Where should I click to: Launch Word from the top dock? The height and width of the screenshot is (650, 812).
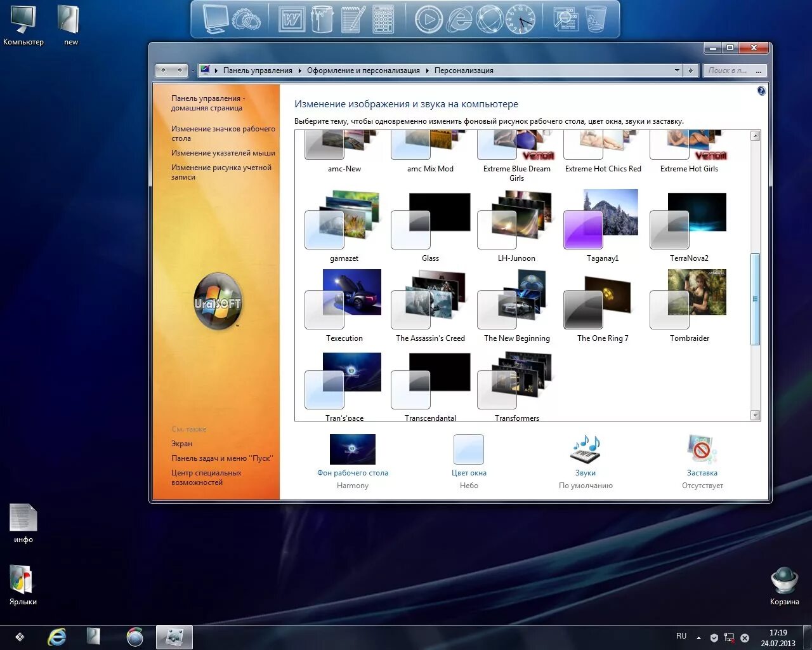point(291,20)
